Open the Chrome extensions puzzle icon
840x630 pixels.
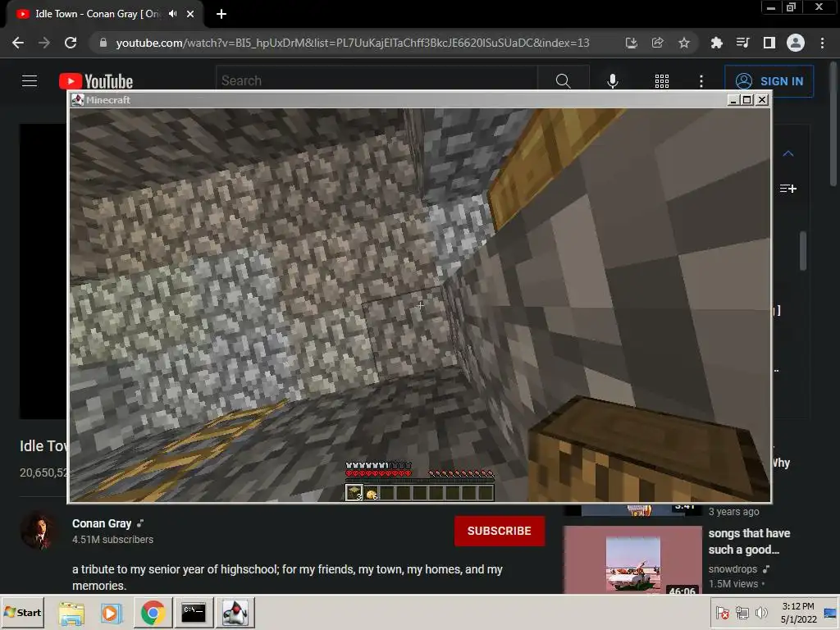tap(716, 43)
